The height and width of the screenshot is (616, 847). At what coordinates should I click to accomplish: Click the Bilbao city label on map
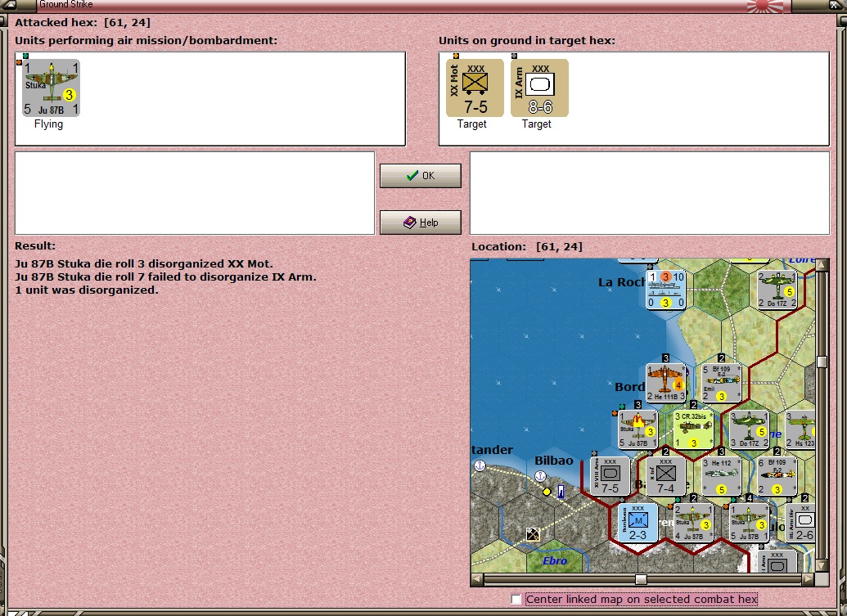[x=554, y=461]
